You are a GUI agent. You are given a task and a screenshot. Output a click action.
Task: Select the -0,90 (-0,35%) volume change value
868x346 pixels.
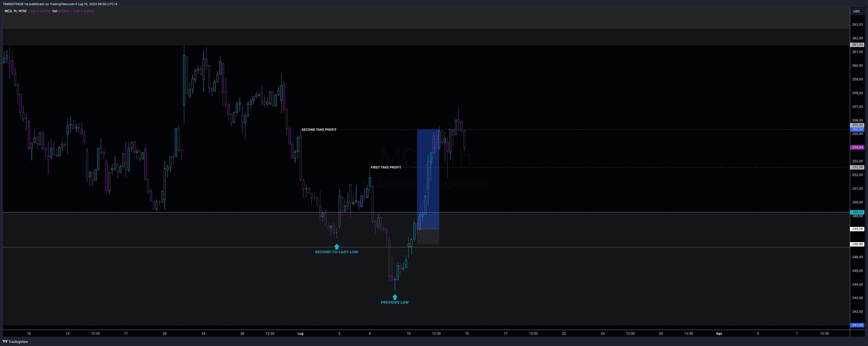pos(83,11)
